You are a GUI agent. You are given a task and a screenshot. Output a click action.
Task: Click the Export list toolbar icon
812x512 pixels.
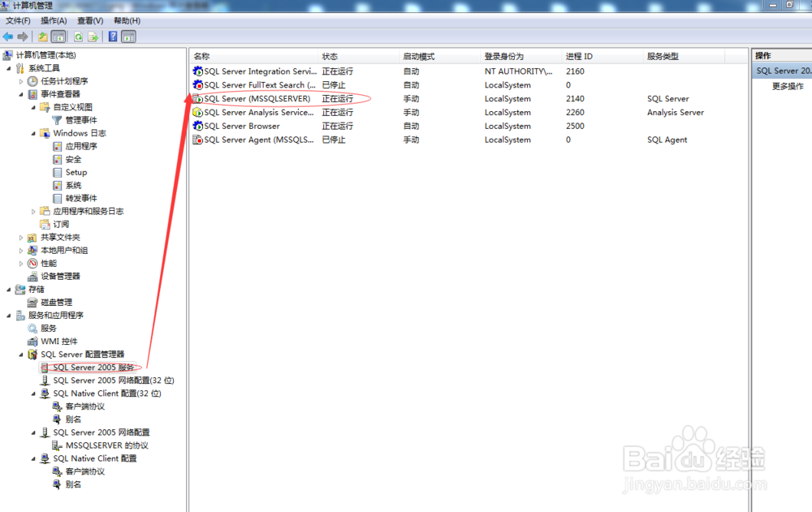93,37
